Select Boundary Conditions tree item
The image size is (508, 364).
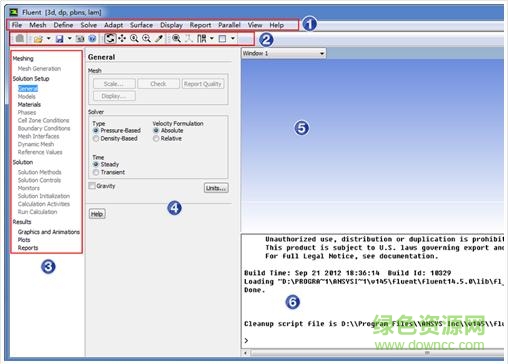[x=44, y=128]
